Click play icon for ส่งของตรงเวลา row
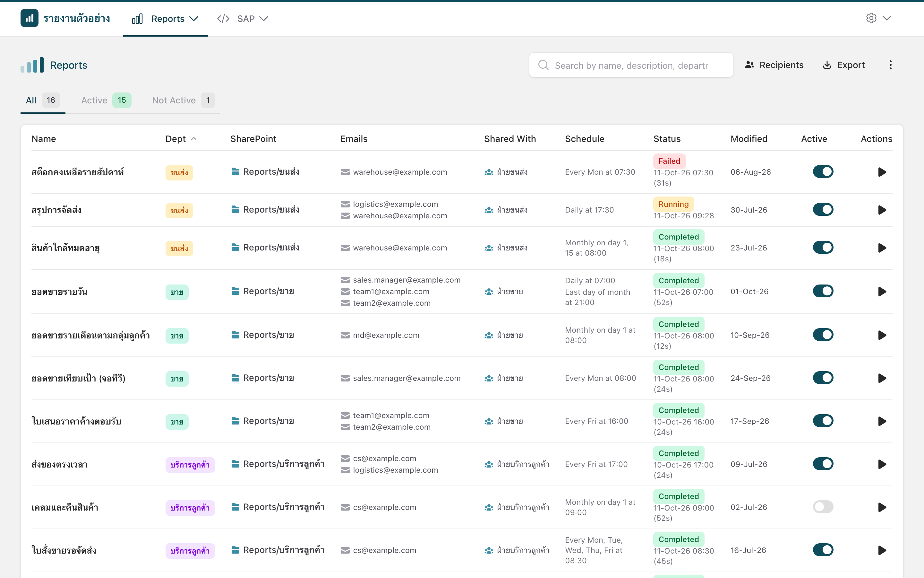The height and width of the screenshot is (578, 924). point(882,464)
